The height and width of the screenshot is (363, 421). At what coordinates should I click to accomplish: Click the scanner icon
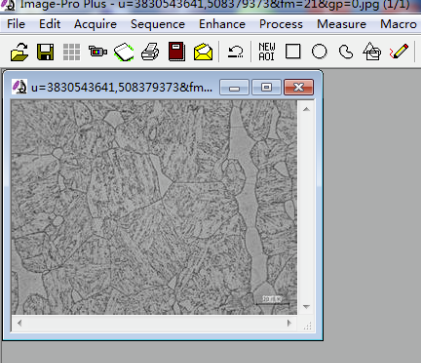[124, 52]
